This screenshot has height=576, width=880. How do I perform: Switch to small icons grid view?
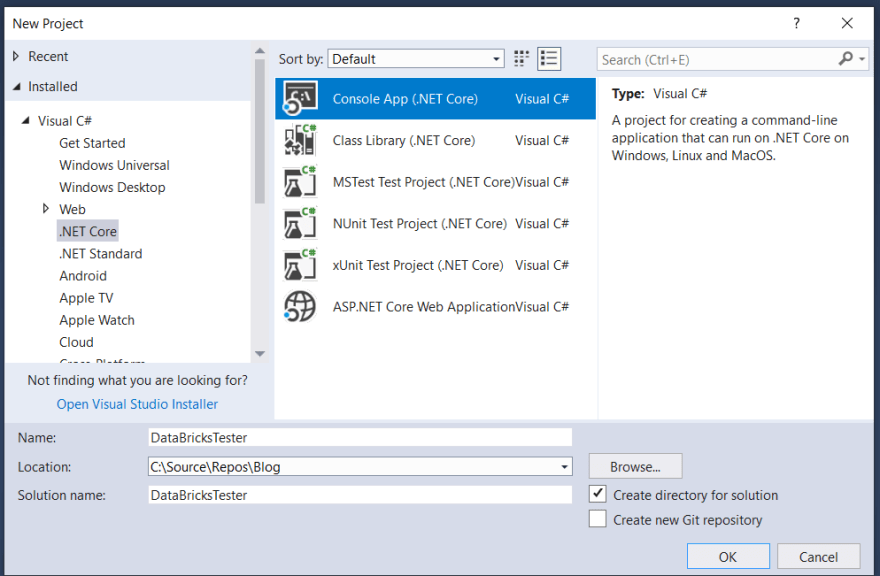tap(521, 59)
